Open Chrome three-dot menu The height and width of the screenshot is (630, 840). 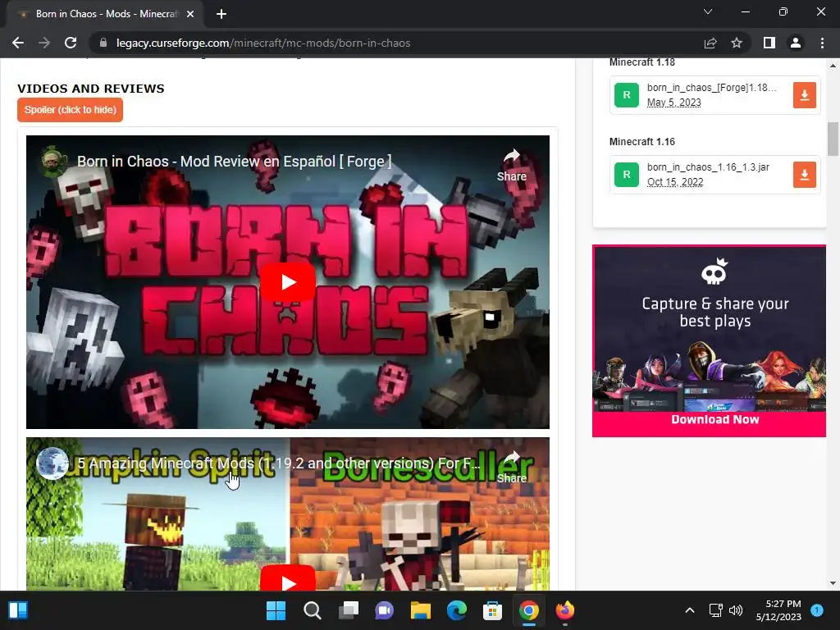[x=822, y=43]
